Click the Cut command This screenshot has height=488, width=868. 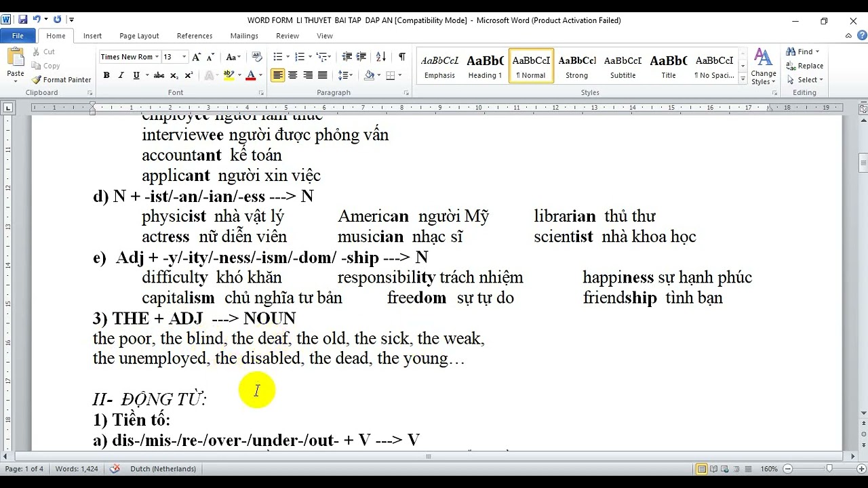(43, 52)
